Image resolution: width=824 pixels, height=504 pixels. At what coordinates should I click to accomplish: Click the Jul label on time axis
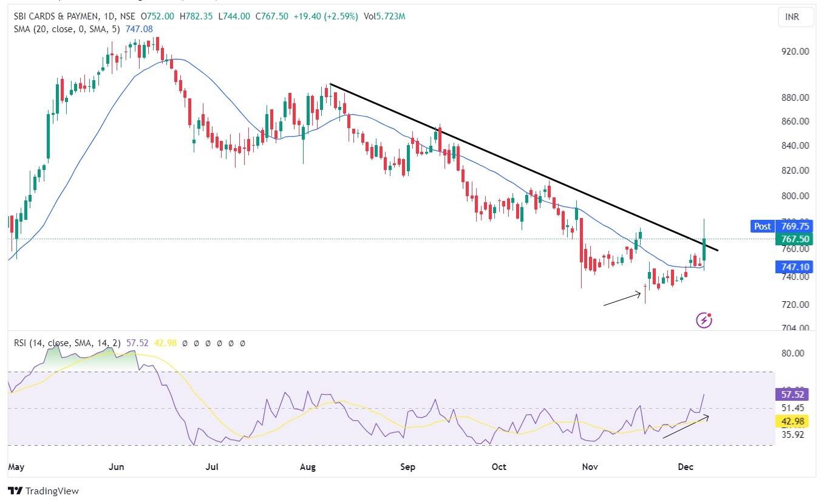tap(212, 467)
